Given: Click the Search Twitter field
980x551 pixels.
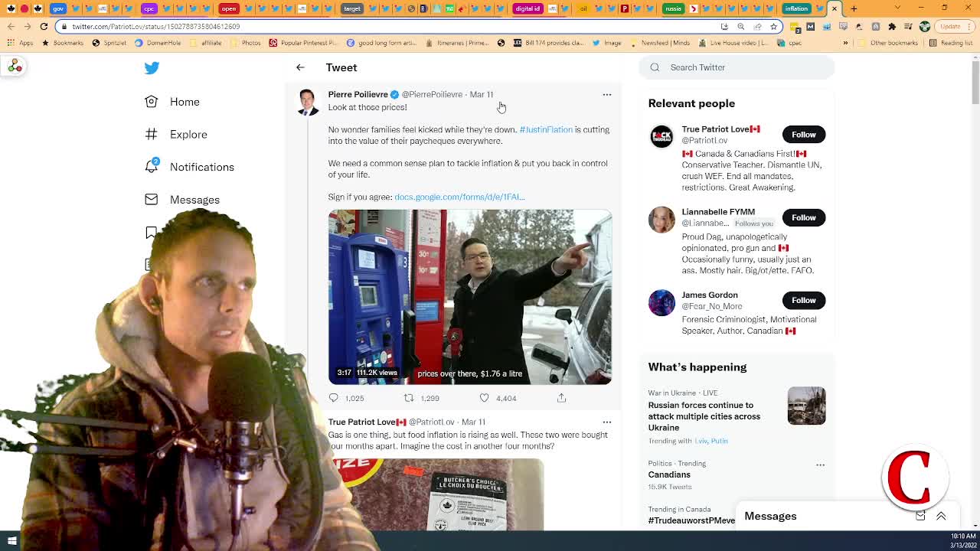Looking at the screenshot, I should click(x=737, y=67).
